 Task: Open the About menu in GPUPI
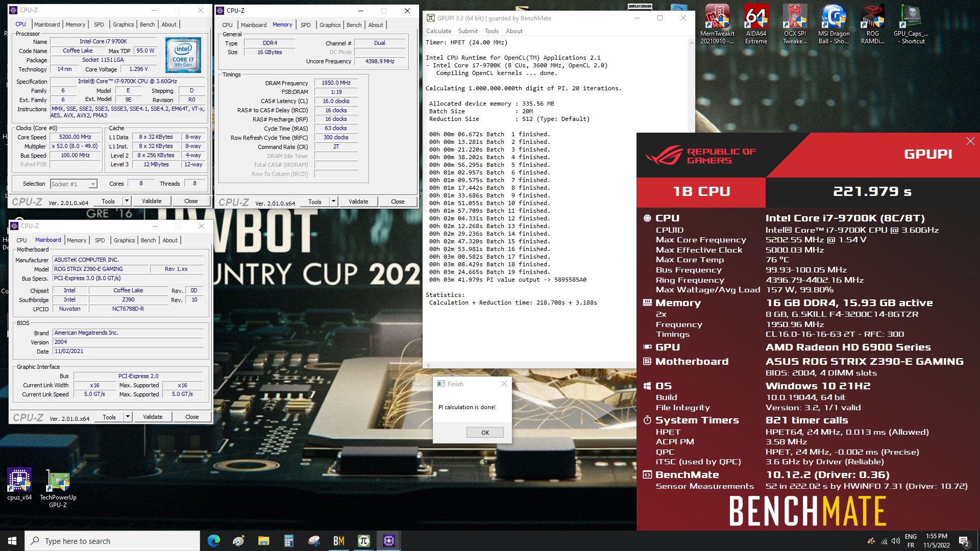514,31
